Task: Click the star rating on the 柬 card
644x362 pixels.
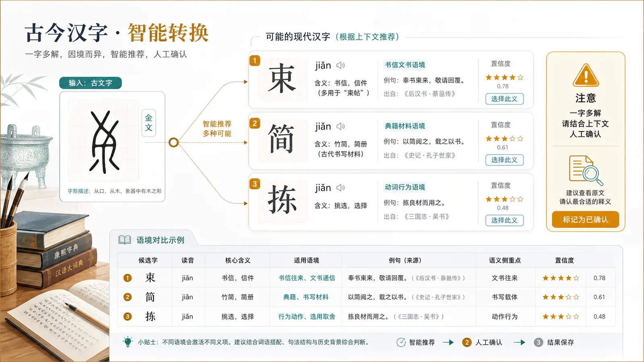Action: point(504,77)
